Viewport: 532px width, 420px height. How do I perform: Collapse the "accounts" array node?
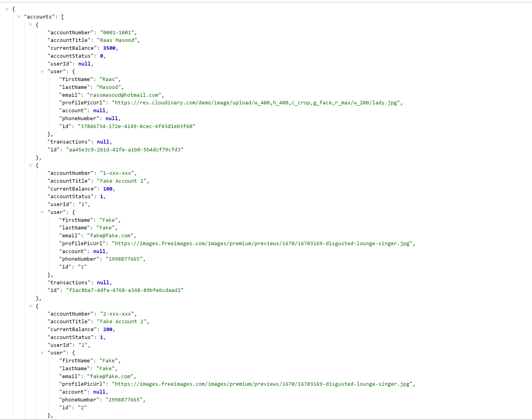pyautogui.click(x=19, y=17)
